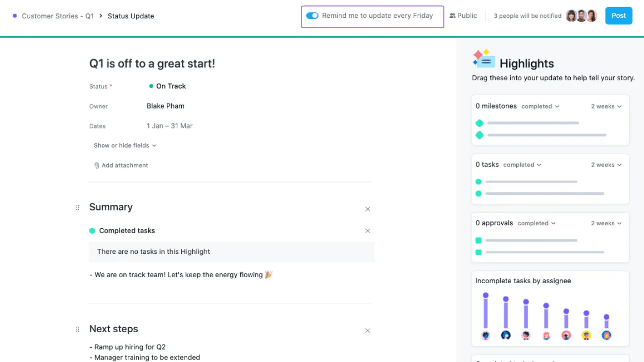Image resolution: width=644 pixels, height=362 pixels.
Task: Attach a file via the paperclip icon
Action: [x=97, y=165]
